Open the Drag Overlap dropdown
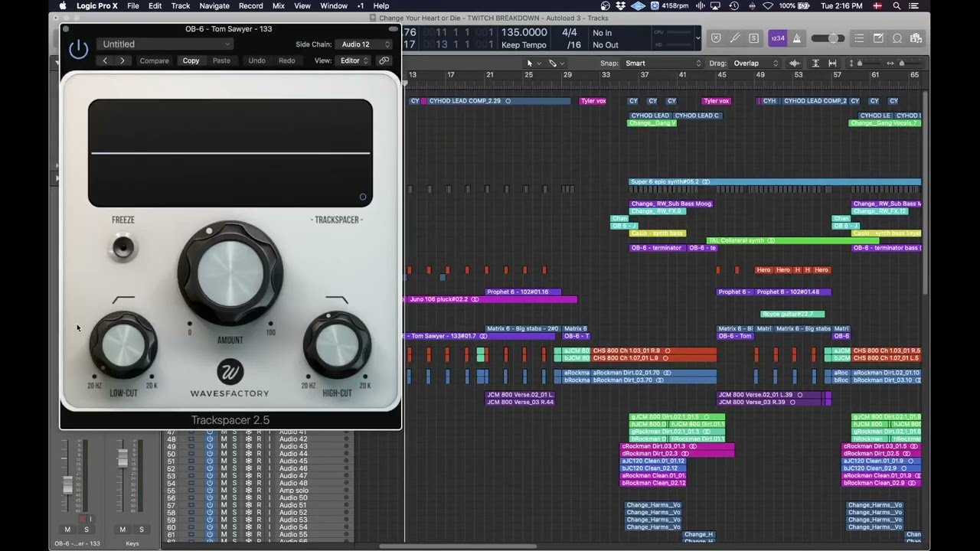980x551 pixels. pyautogui.click(x=756, y=64)
